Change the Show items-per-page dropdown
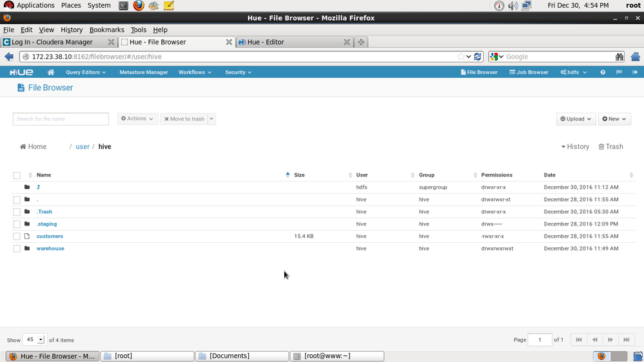Screen dimensions: 644x362 (x=34, y=339)
